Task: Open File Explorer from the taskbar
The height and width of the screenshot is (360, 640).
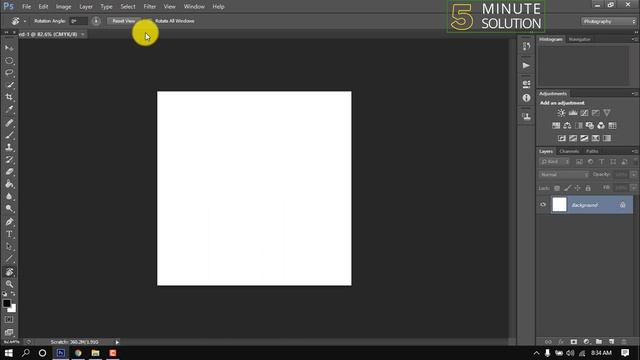Action: pos(96,353)
